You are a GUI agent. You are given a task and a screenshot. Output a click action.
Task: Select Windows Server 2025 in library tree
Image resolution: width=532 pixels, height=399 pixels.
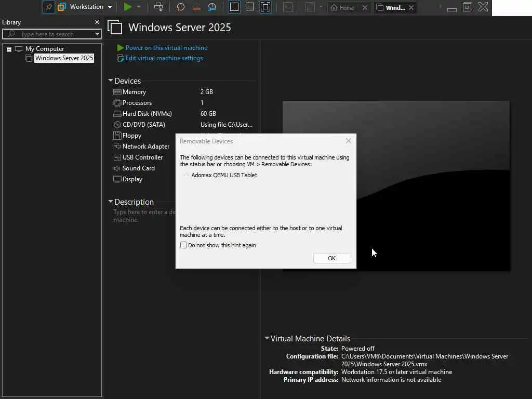[64, 58]
